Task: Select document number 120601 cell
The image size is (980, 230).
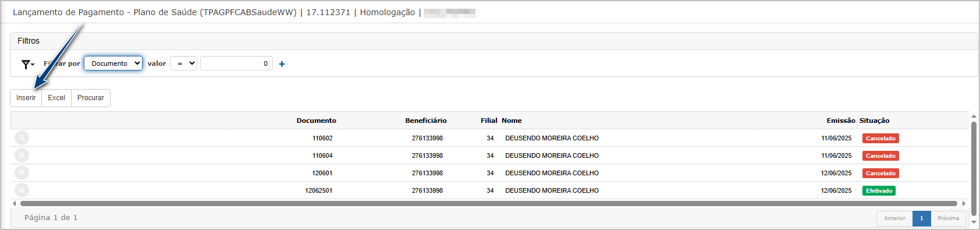Action: (322, 174)
